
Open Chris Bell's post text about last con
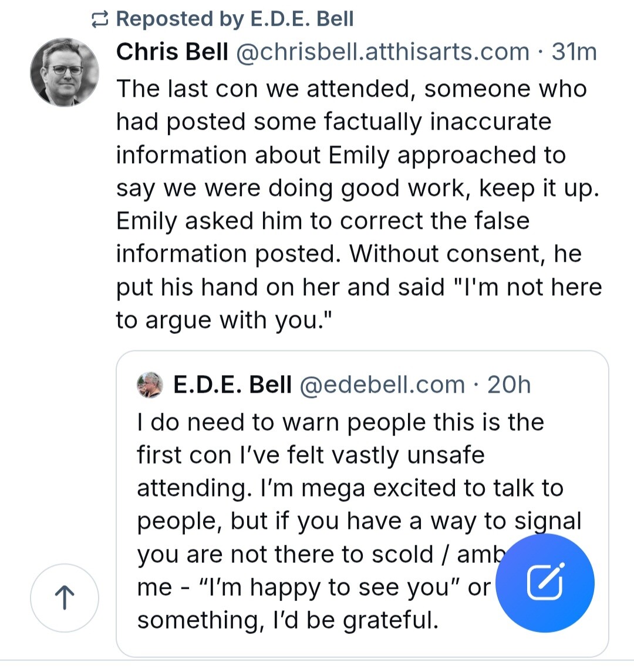tap(359, 204)
